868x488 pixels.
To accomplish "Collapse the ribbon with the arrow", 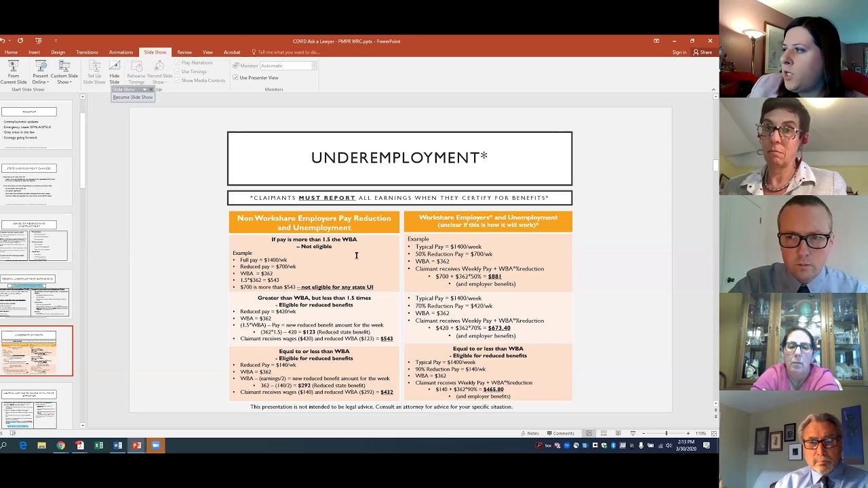I will 713,89.
